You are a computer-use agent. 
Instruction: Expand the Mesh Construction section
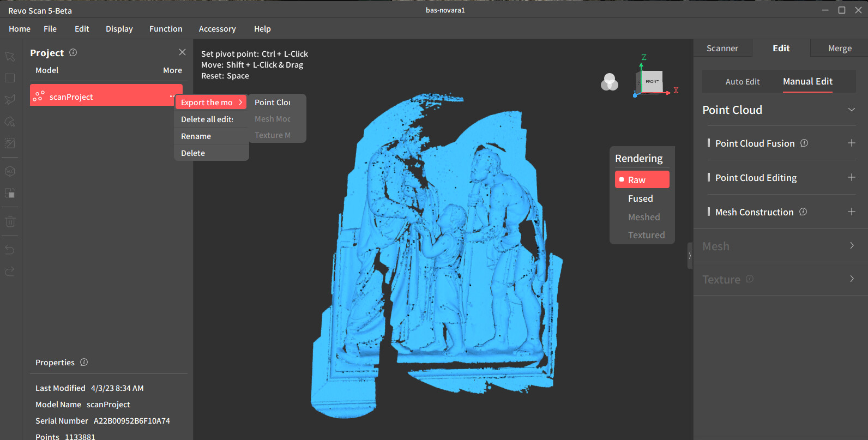click(x=851, y=212)
